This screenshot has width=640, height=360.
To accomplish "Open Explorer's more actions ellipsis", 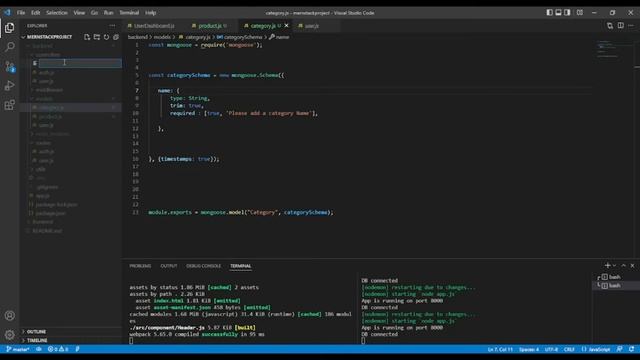I will [112, 26].
